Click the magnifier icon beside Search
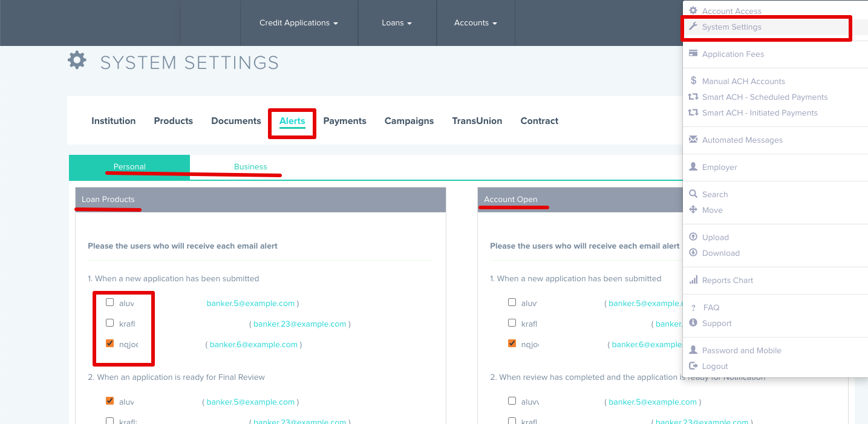Screen dimensions: 868x424 click(693, 194)
